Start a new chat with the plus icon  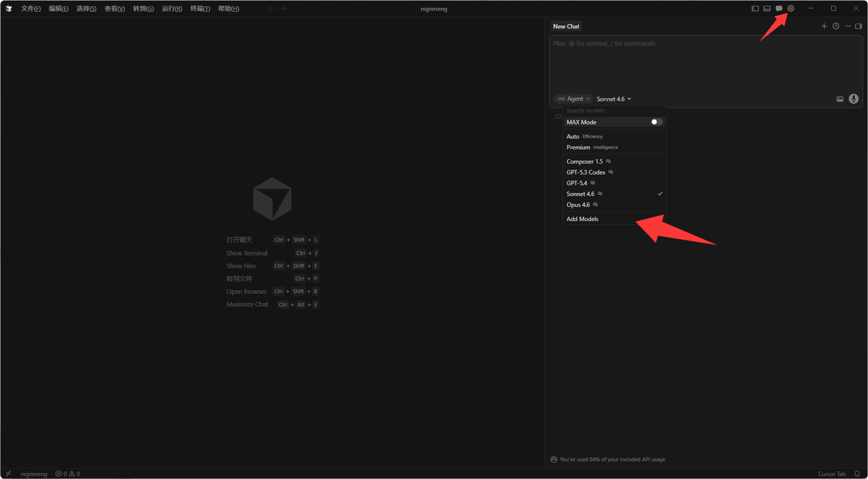click(824, 26)
